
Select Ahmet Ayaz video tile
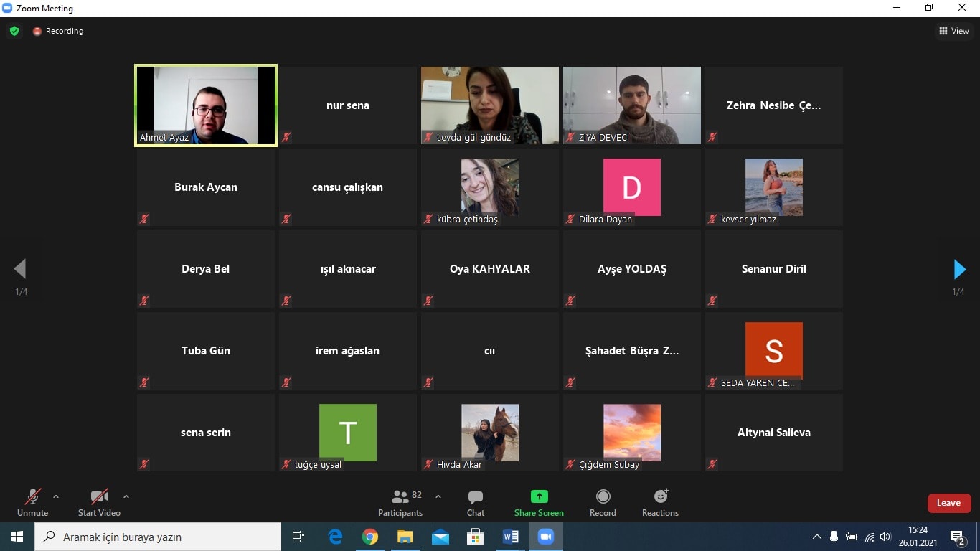pos(206,105)
